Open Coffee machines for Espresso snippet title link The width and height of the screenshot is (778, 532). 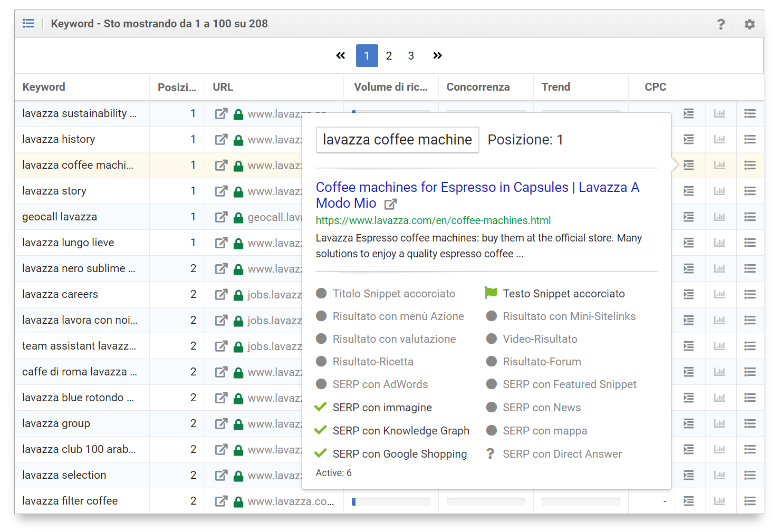[x=477, y=195]
